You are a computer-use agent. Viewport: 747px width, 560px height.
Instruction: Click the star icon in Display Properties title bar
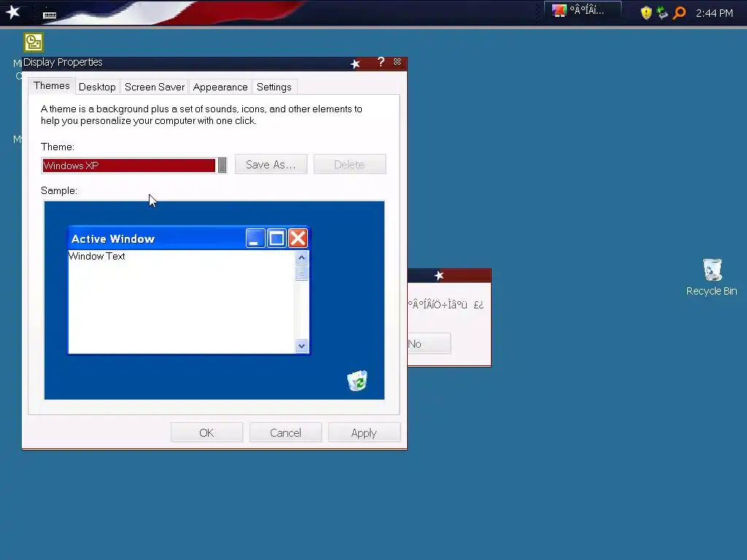(x=355, y=64)
